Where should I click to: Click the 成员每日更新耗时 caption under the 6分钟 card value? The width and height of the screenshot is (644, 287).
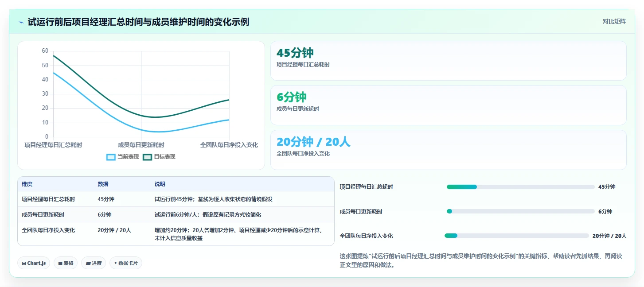pyautogui.click(x=298, y=109)
